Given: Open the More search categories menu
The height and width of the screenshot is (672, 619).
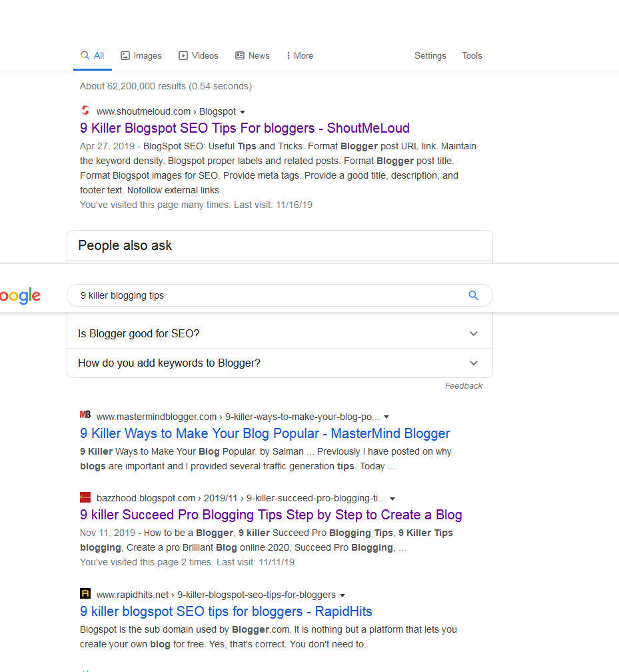Looking at the screenshot, I should 300,56.
